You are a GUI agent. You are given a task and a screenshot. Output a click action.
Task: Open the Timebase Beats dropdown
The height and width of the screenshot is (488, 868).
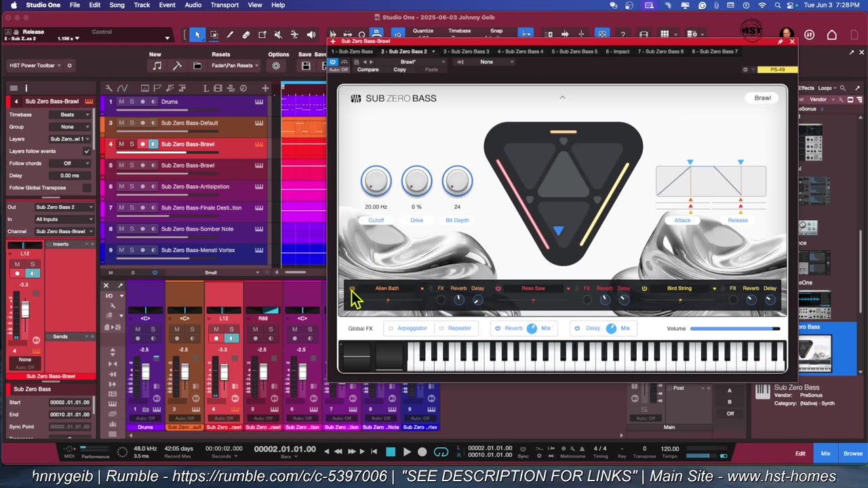70,115
